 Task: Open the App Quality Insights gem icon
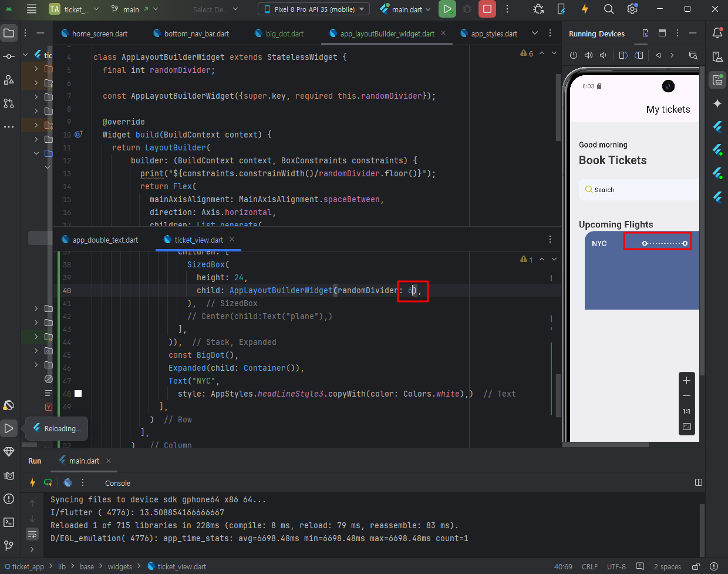[x=9, y=452]
